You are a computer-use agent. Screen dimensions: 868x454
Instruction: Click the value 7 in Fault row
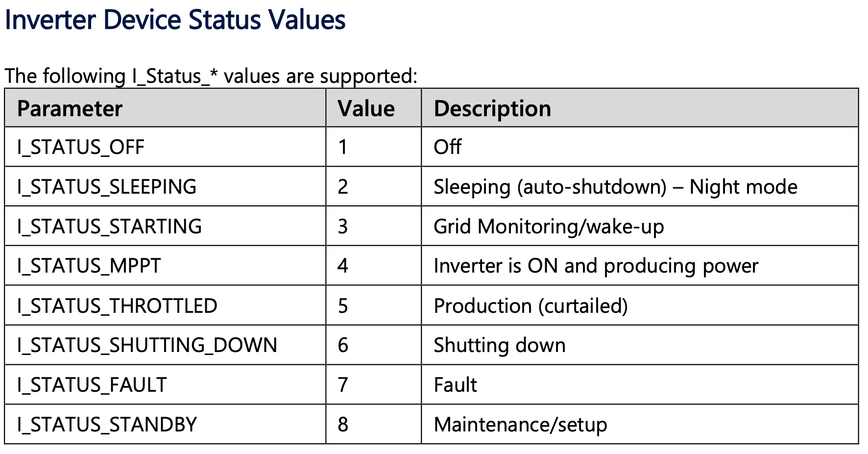pyautogui.click(x=343, y=385)
